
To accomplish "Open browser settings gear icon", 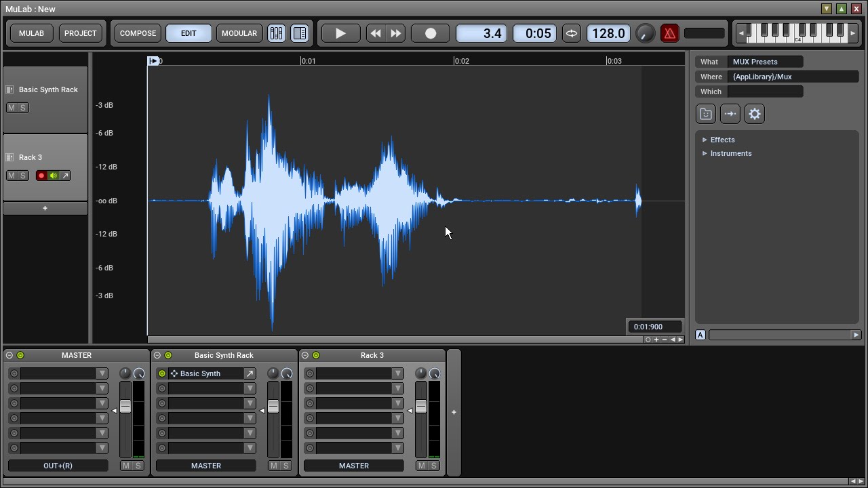I will pyautogui.click(x=755, y=114).
